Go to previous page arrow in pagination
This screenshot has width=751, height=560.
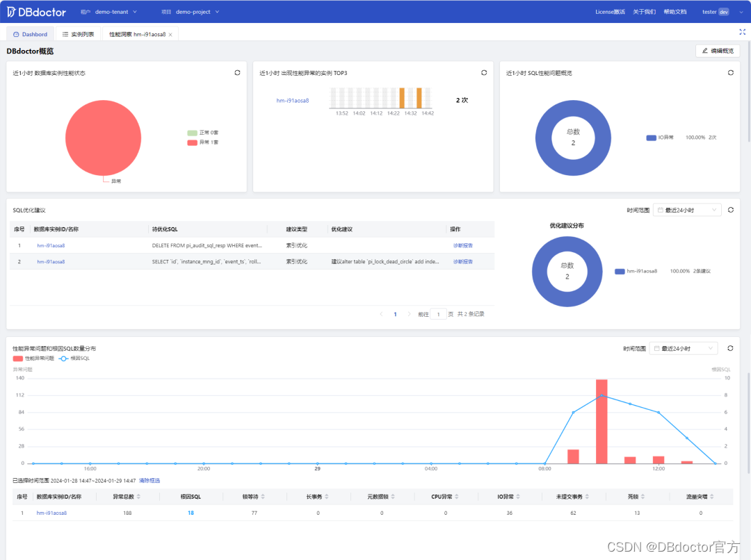pos(381,314)
